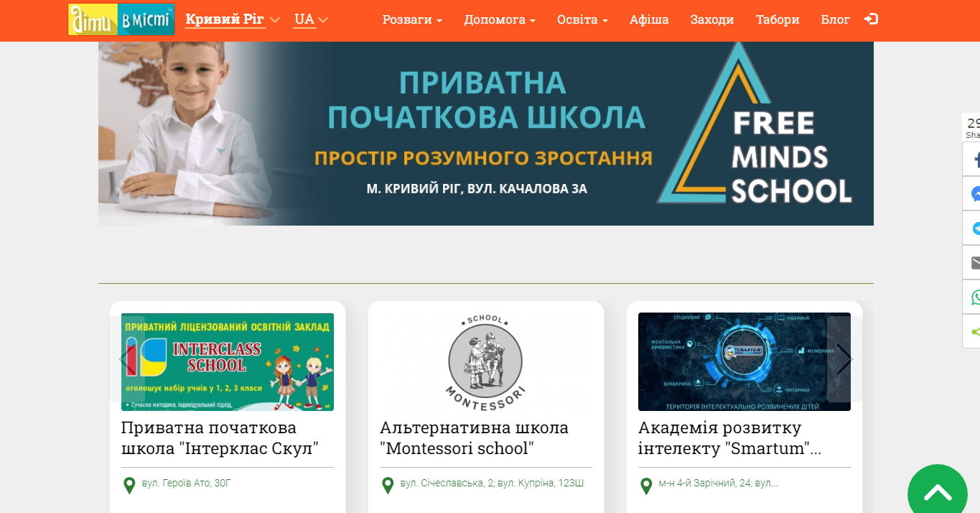Open the Блог menu item
980x513 pixels.
[x=836, y=19]
